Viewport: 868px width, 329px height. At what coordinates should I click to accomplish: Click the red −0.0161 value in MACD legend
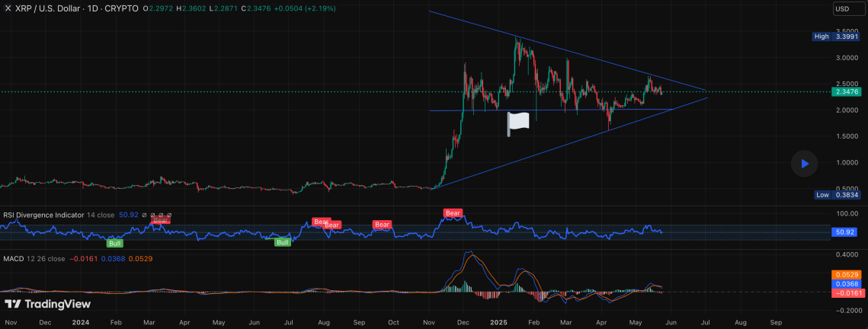(84, 259)
